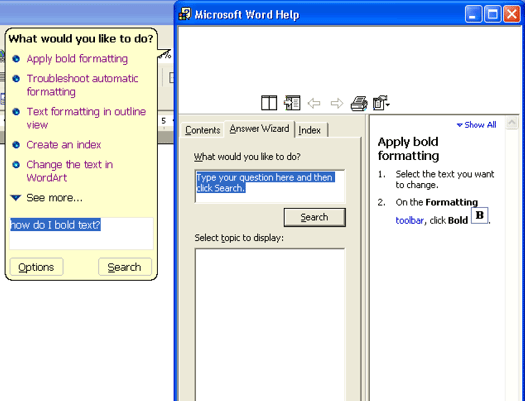Open the Apply bold formatting balloon link
525x401 pixels.
77,59
